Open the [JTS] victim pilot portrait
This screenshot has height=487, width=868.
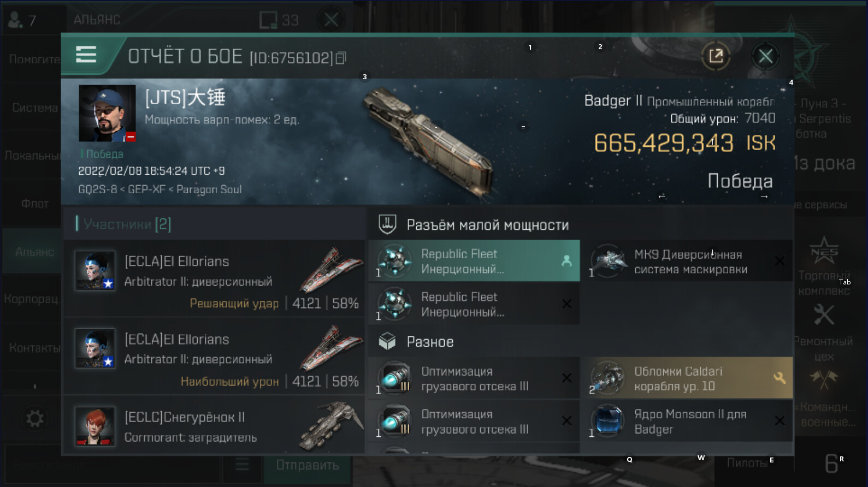(x=107, y=114)
